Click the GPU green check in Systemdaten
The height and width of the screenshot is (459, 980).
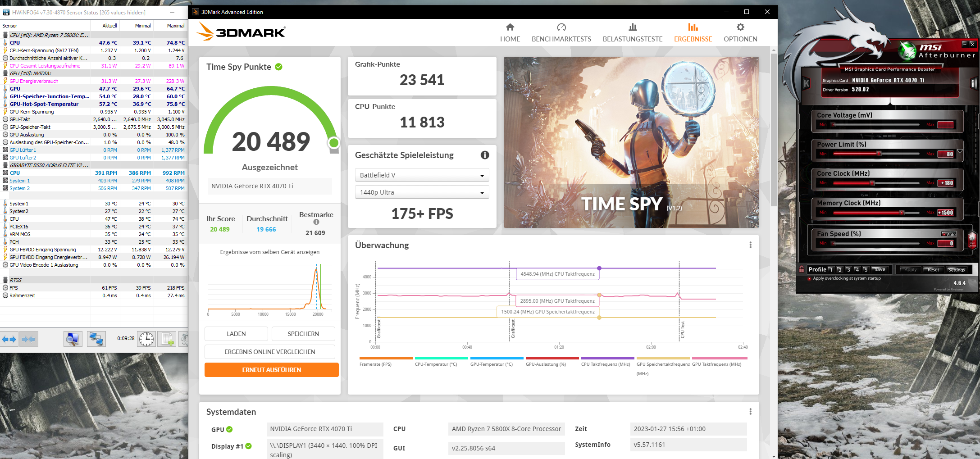coord(229,429)
